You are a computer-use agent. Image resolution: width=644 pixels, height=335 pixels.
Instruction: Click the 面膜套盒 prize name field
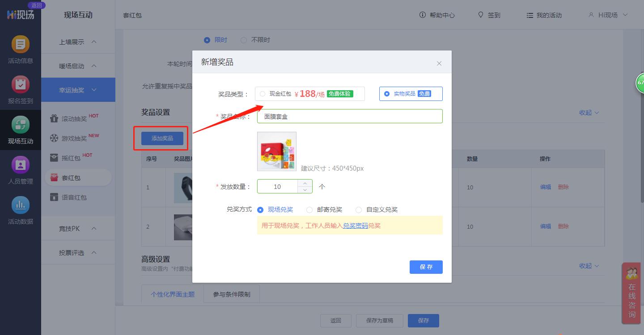pos(350,116)
